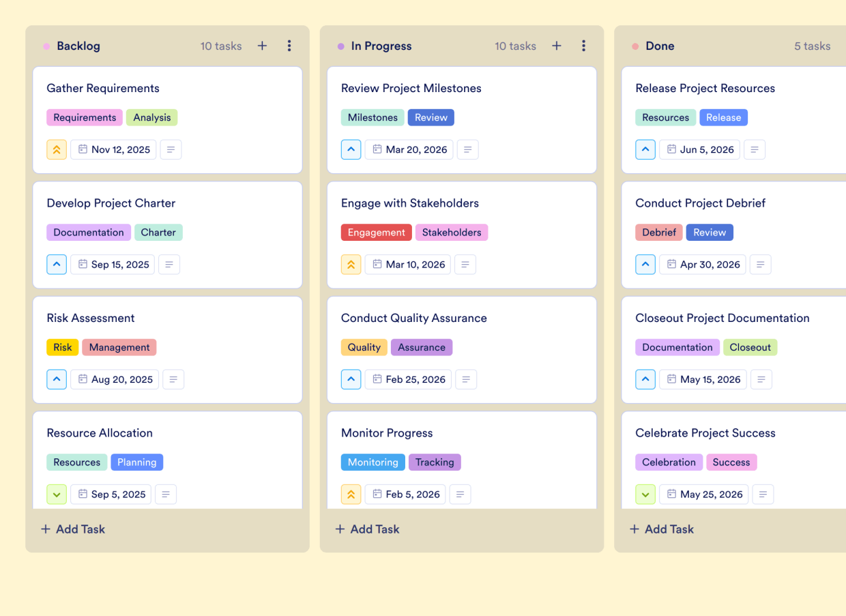Image resolution: width=846 pixels, height=616 pixels.
Task: Click the red Engagement tag chip
Action: click(x=376, y=232)
